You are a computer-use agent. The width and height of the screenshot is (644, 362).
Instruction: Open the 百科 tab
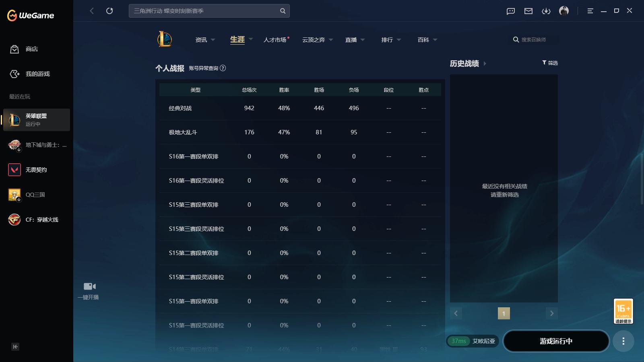click(x=423, y=40)
